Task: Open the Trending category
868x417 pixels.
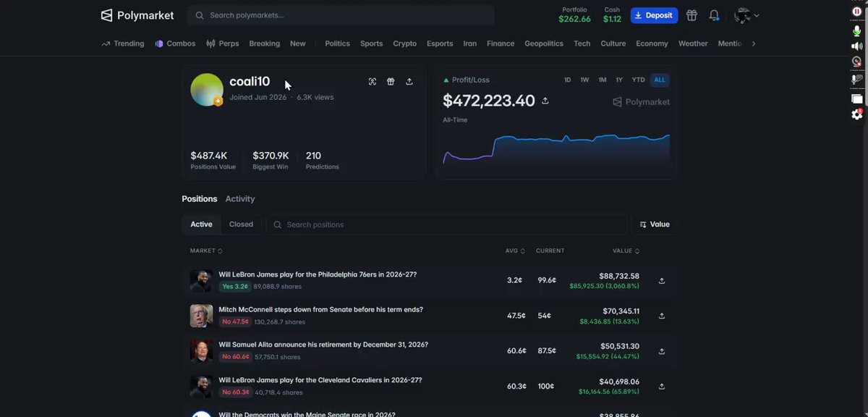Action: point(123,43)
